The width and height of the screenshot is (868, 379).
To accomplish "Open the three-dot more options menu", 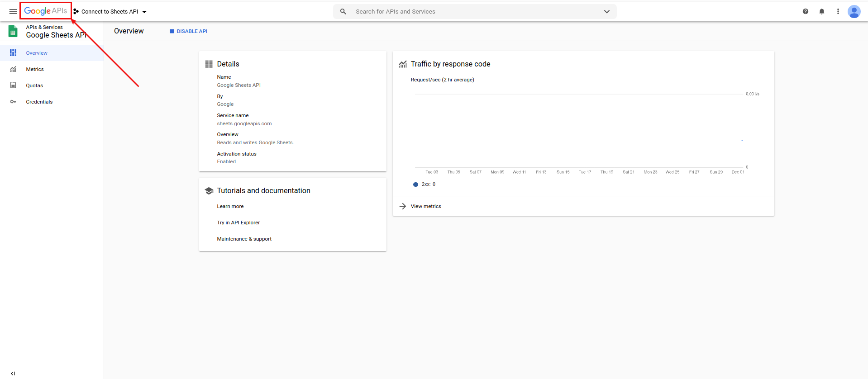I will [838, 11].
